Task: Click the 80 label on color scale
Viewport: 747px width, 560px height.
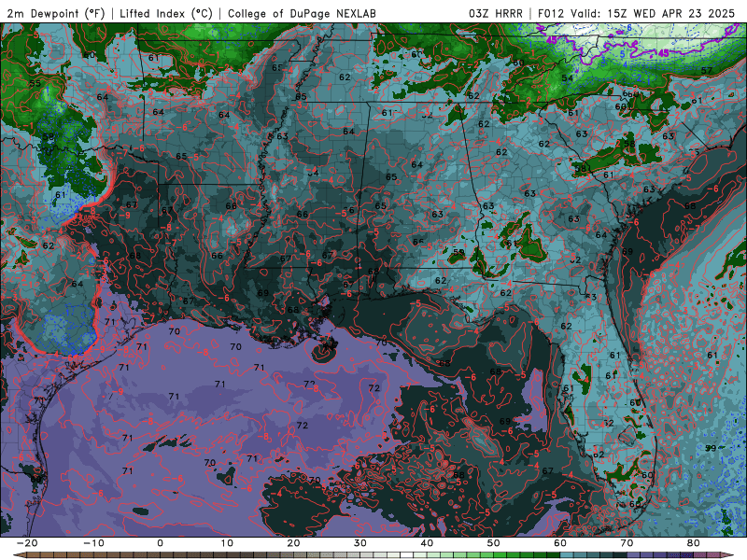Action: pyautogui.click(x=694, y=543)
